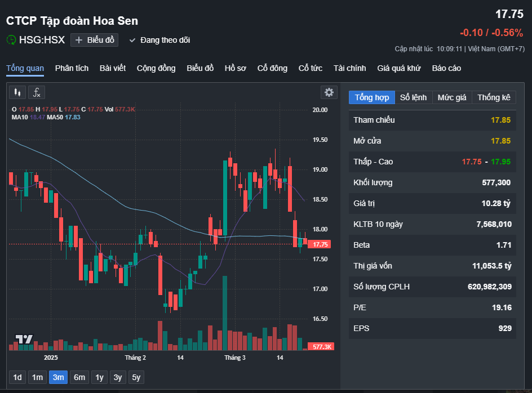Viewport: 532px width, 393px height.
Task: Click the Khối lượng value 577,300
Action: tap(496, 183)
